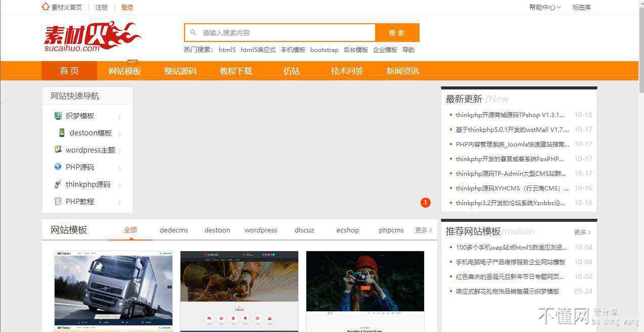Viewport: 644px width, 332px height.
Task: Expand the 帮助中心 dropdown
Action: click(x=545, y=7)
